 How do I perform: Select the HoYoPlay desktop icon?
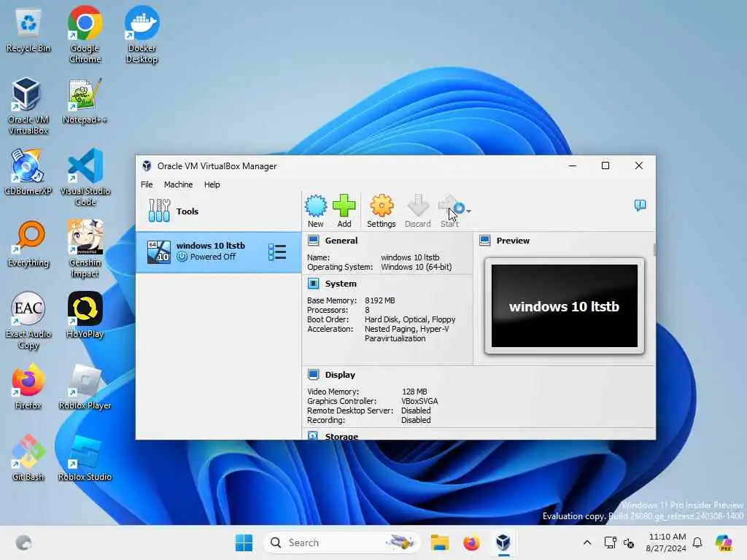85,315
